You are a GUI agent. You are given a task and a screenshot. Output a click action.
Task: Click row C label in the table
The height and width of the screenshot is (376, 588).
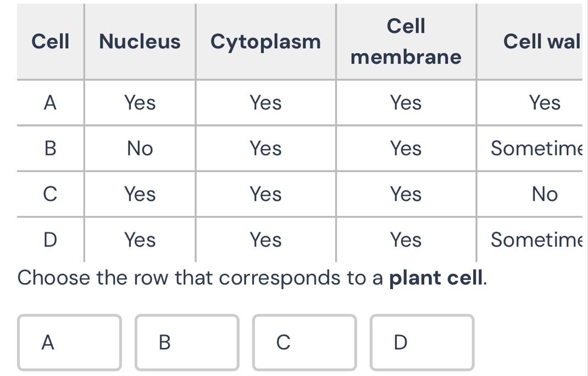50,194
